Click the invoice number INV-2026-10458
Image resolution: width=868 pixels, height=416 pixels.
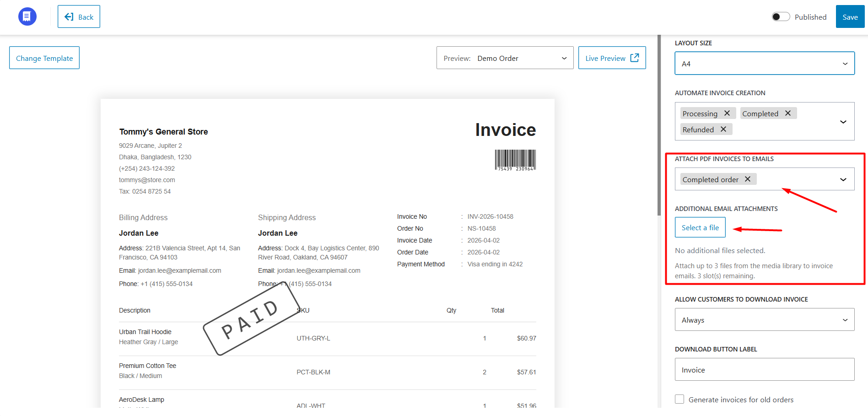pyautogui.click(x=491, y=216)
